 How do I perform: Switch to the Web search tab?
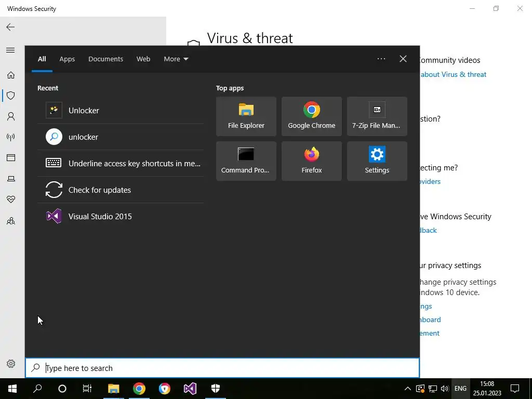pyautogui.click(x=143, y=59)
